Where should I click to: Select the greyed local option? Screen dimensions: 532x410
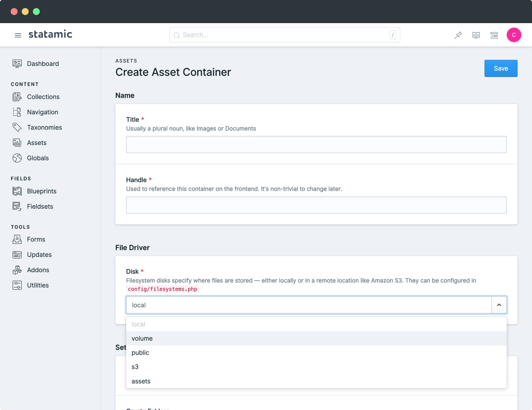click(316, 324)
